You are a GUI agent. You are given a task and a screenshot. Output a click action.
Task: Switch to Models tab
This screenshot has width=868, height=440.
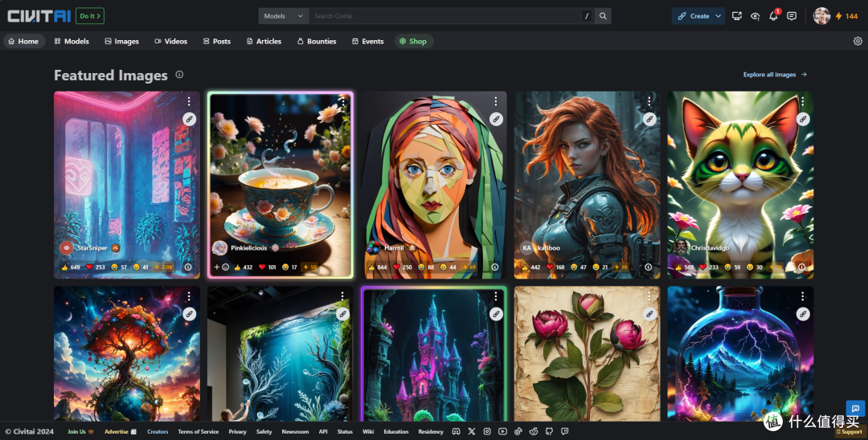point(72,41)
